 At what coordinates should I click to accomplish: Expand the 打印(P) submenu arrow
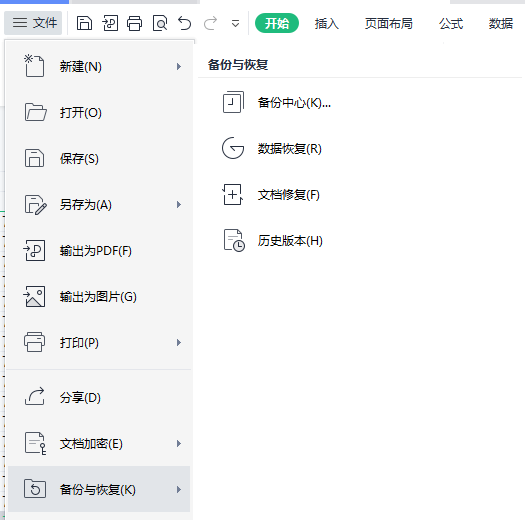pos(179,343)
